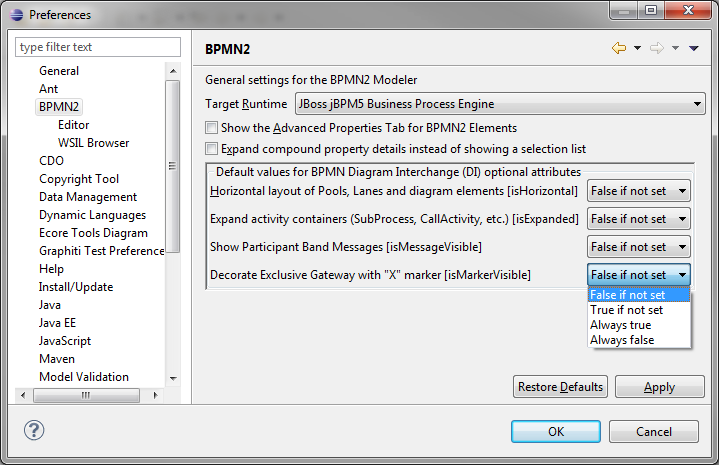Screen dimensions: 719x465
Task: Select Graphiti Test Preferences item
Action: [101, 251]
